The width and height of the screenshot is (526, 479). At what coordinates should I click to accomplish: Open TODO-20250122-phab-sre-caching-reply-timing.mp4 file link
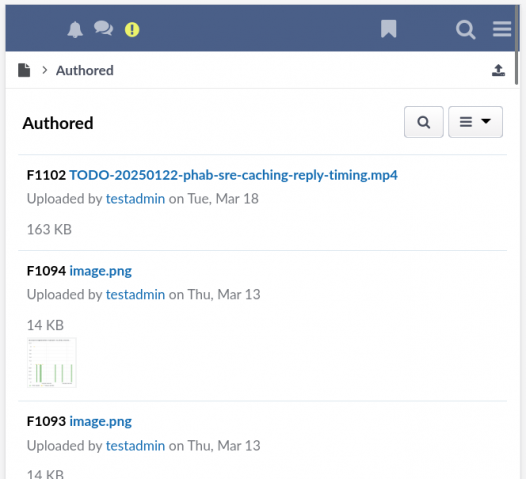(x=233, y=175)
